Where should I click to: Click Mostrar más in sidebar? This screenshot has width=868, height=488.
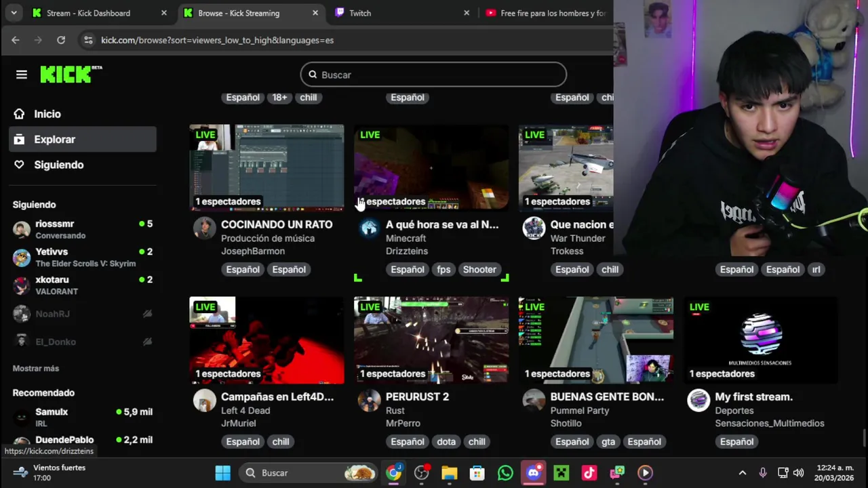36,368
